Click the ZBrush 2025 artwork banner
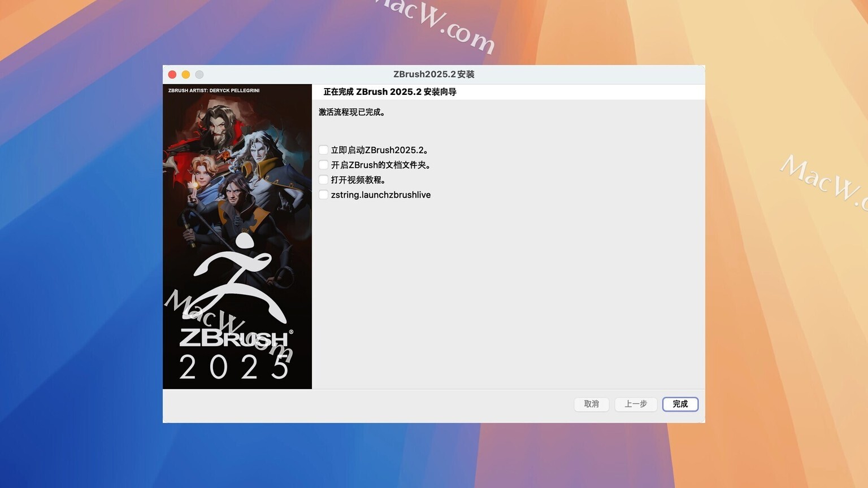The width and height of the screenshot is (868, 488). tap(237, 237)
